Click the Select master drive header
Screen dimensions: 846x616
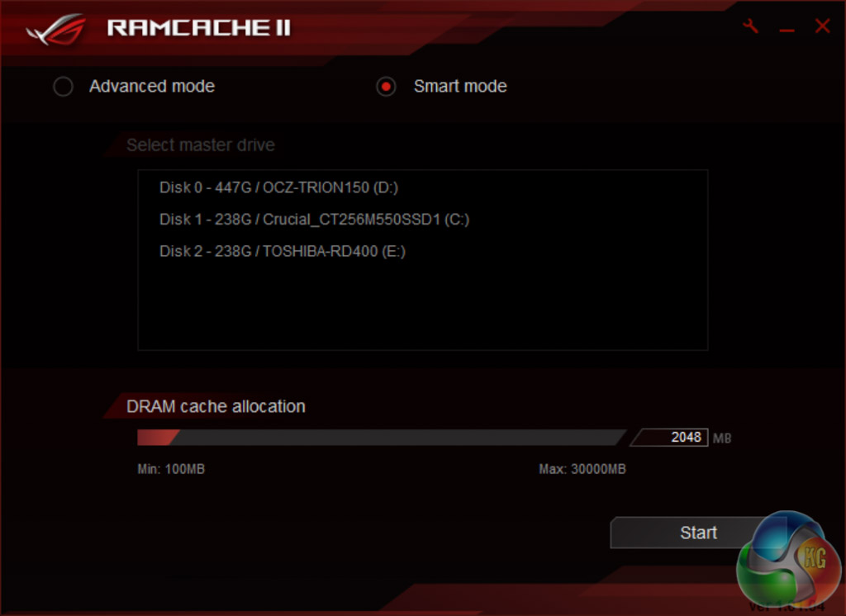201,145
